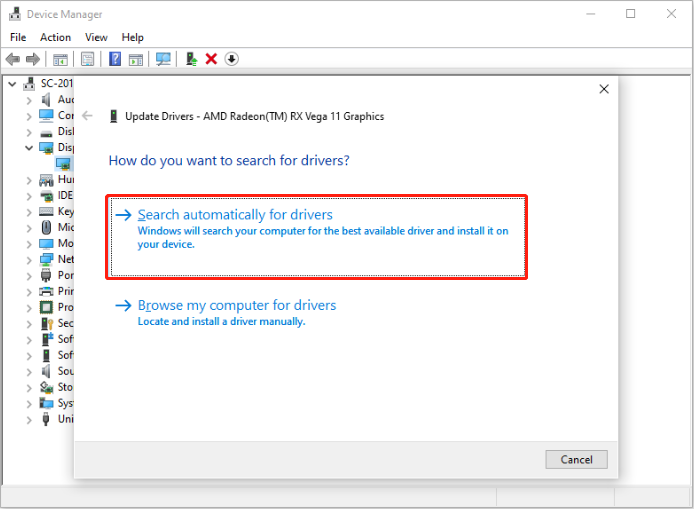
Task: Expand the Audio inputs tree node
Action: [x=28, y=100]
